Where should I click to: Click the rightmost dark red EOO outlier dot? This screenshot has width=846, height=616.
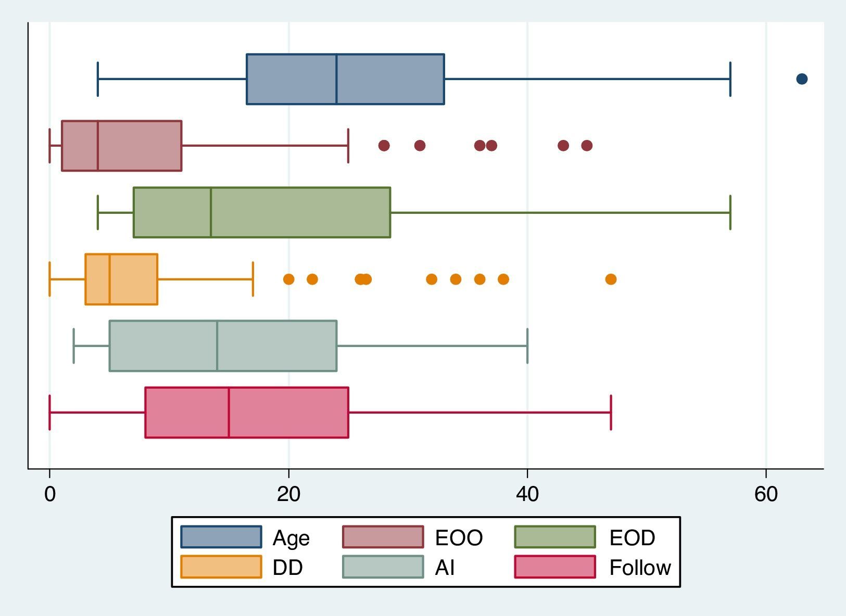[x=587, y=146]
